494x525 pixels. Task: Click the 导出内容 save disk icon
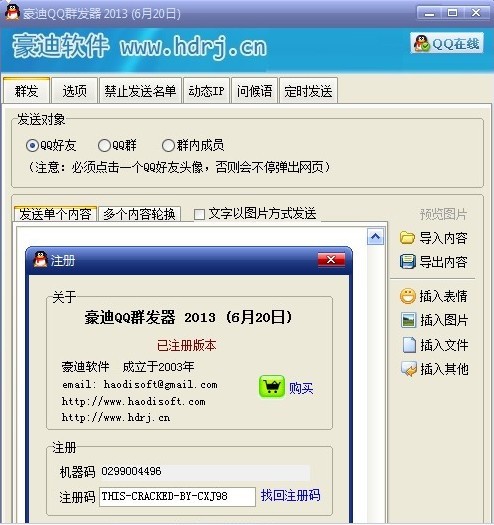pyautogui.click(x=407, y=262)
